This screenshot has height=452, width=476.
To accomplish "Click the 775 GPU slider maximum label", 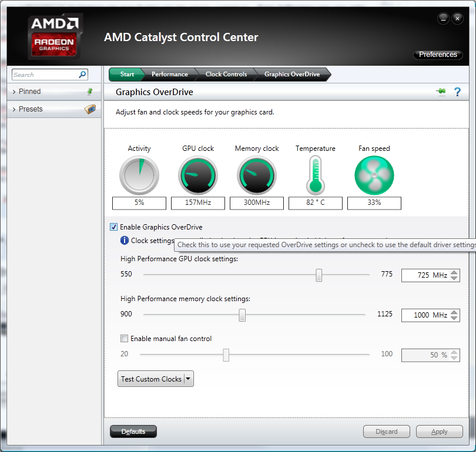I will coord(387,274).
